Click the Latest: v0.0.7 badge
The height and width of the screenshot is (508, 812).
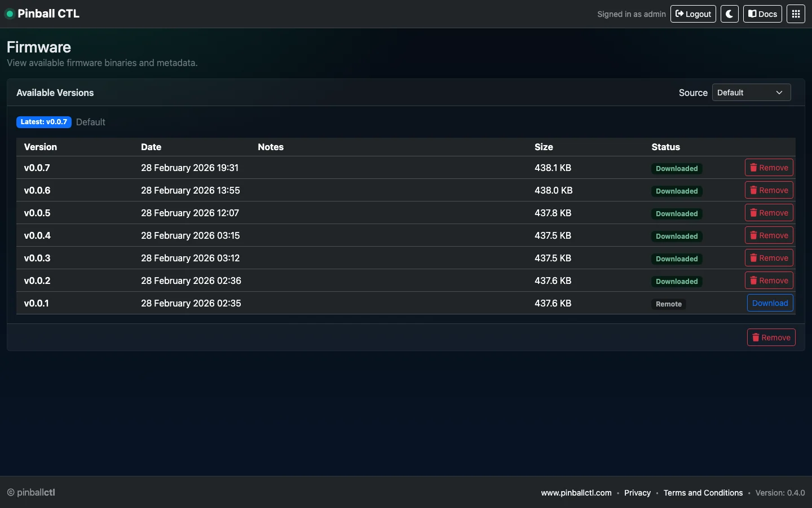pos(44,122)
